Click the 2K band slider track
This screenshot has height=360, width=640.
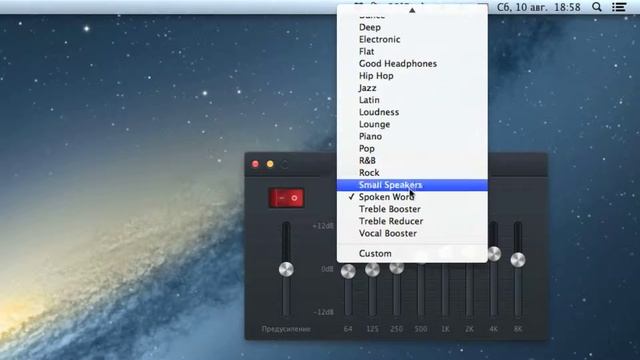tap(469, 290)
